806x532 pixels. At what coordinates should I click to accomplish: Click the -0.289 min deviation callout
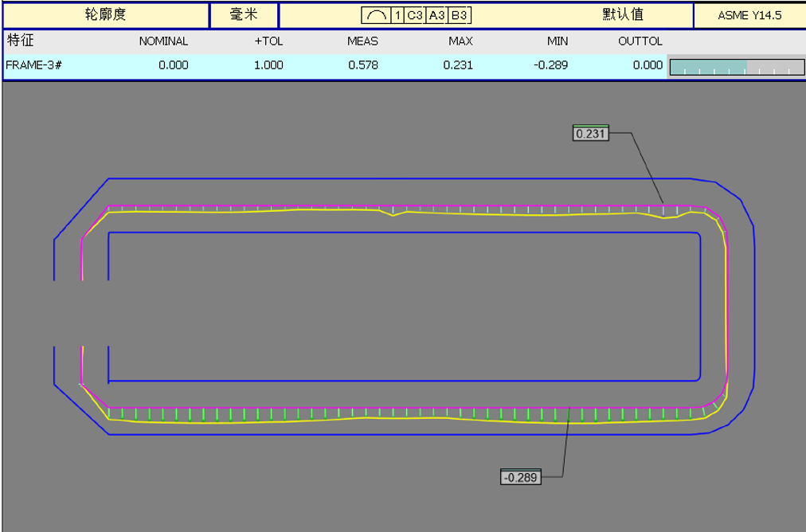click(521, 477)
